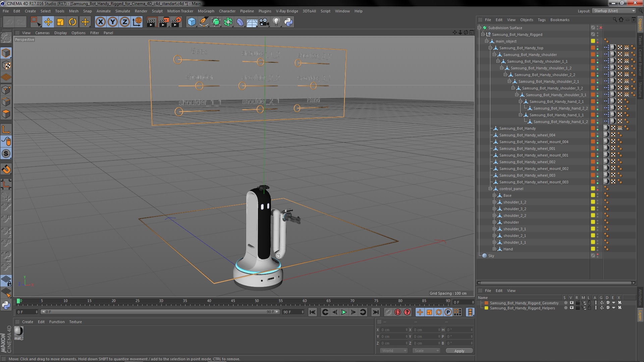Select the Rotate tool in top toolbar
This screenshot has width=644, height=362.
tap(72, 22)
